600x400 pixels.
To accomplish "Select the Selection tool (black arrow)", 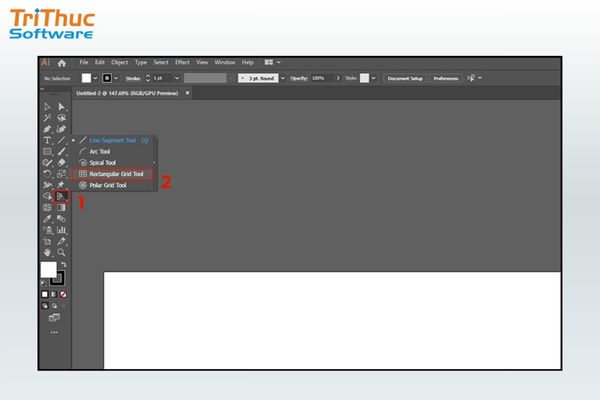I will pos(47,106).
